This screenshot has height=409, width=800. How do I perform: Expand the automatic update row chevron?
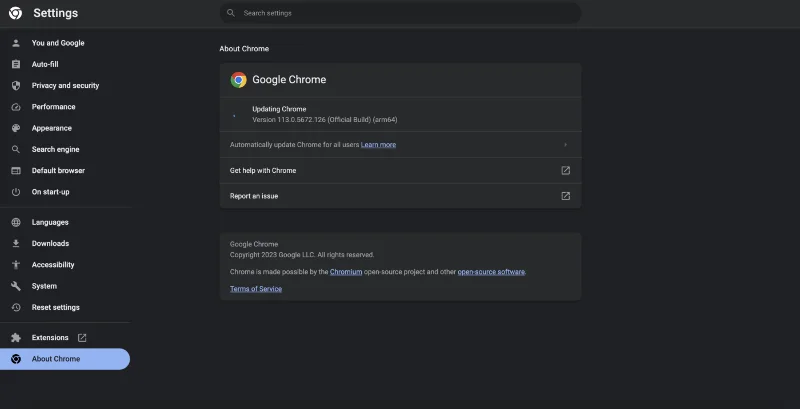(x=565, y=145)
